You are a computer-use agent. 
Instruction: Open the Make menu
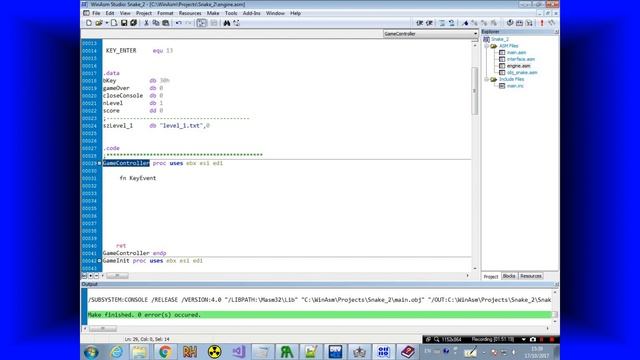tap(213, 13)
